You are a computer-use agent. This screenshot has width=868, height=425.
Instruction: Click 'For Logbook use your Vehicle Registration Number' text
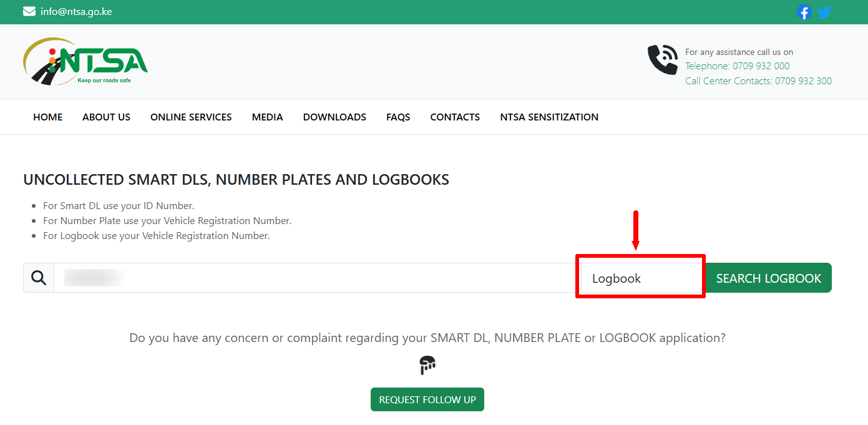(x=157, y=236)
